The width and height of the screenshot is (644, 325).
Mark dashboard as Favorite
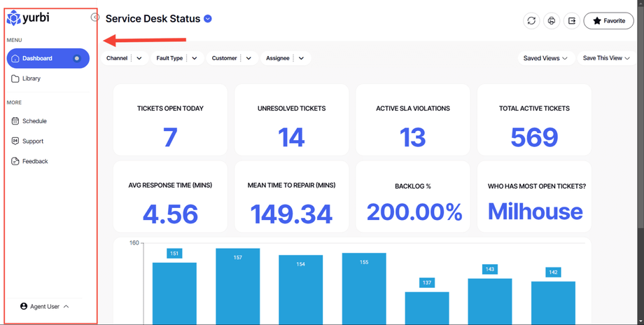tap(609, 20)
